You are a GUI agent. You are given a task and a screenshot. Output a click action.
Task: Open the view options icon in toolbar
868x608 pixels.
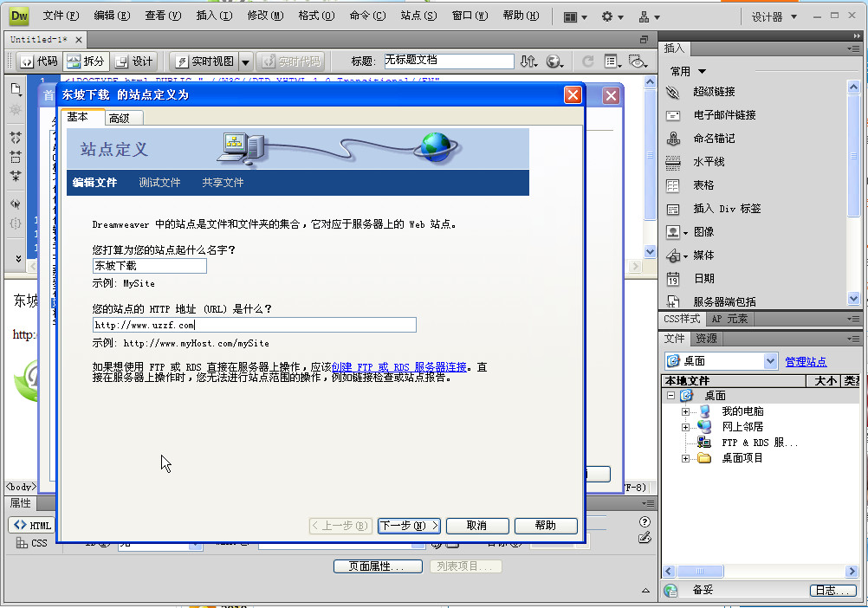pyautogui.click(x=612, y=61)
